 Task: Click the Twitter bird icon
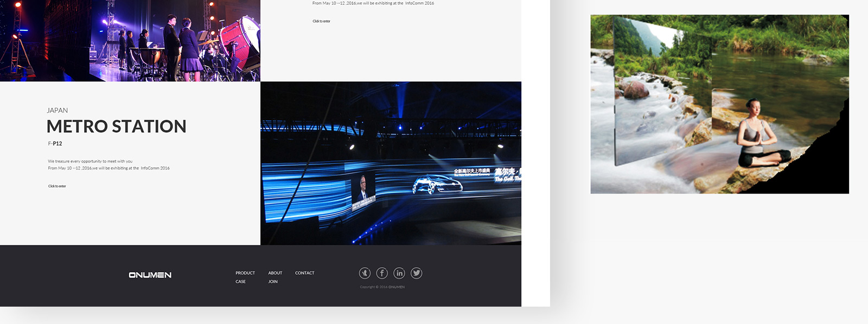pos(416,273)
